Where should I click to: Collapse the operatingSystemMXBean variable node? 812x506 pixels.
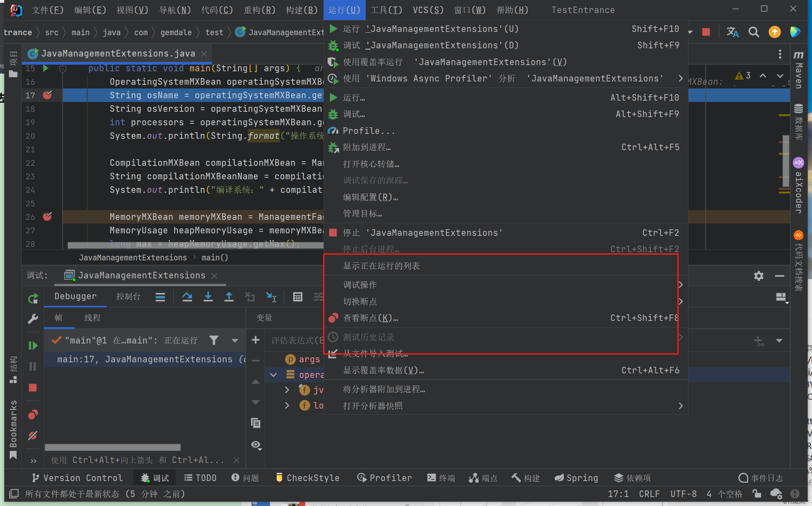(273, 375)
